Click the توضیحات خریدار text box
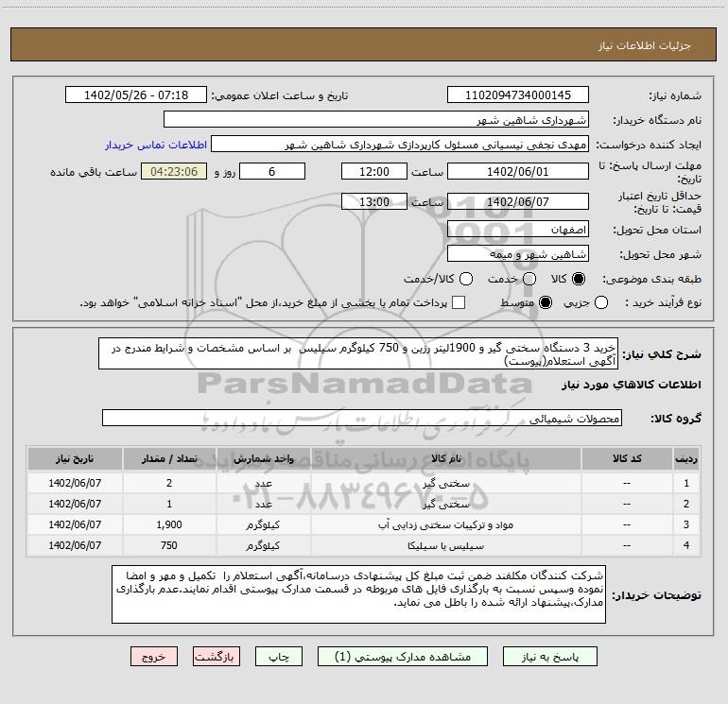 tap(358, 594)
